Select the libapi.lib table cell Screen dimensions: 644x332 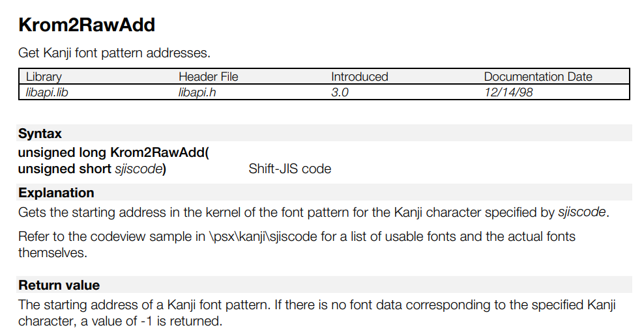point(46,92)
